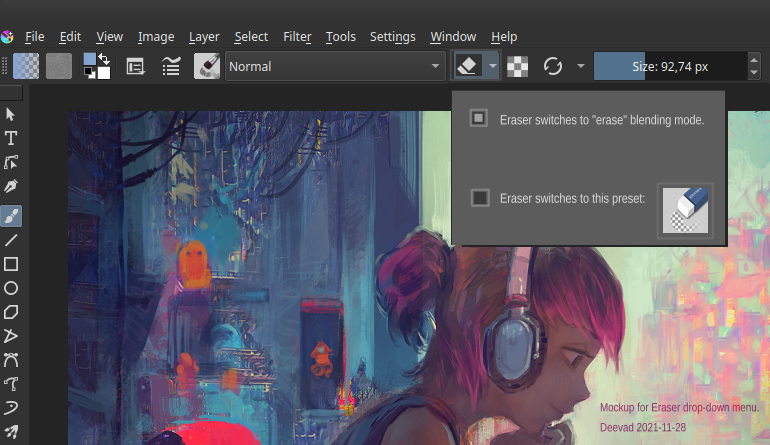Open the Tools menu
770x445 pixels.
tap(340, 37)
